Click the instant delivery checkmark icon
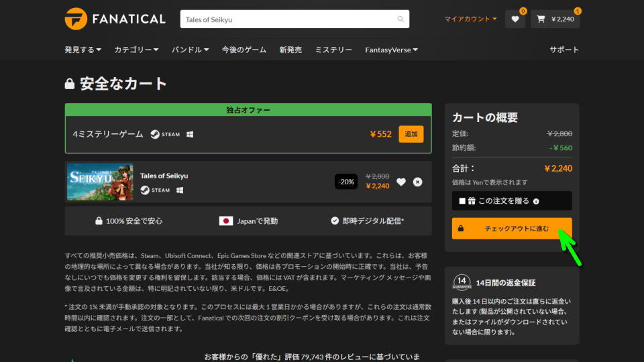This screenshot has height=362, width=644. 335,221
